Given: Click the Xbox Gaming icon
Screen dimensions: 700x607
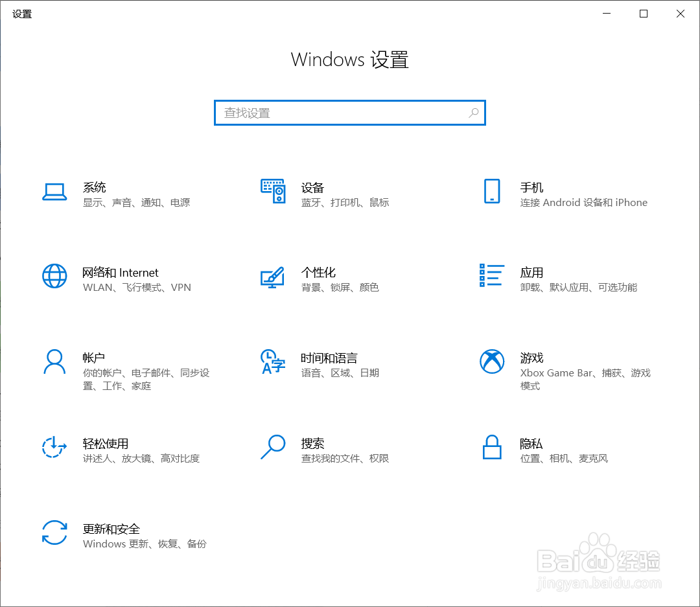Looking at the screenshot, I should point(492,361).
